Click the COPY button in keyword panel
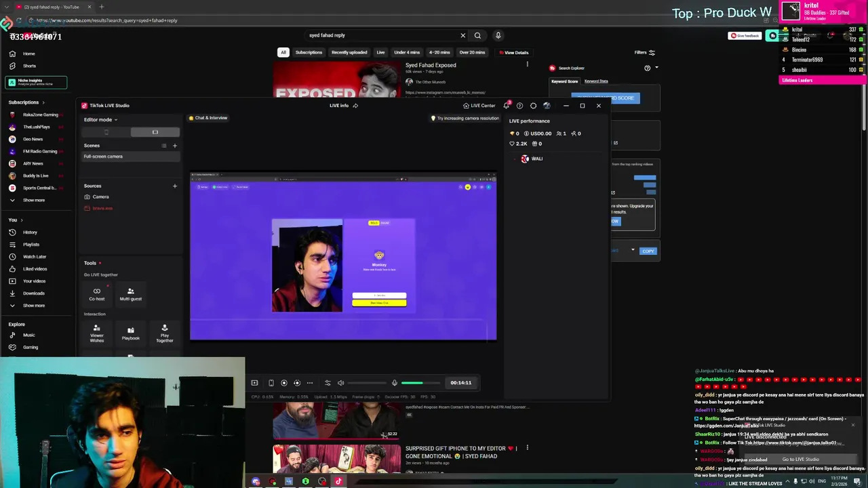This screenshot has height=488, width=868. 648,251
